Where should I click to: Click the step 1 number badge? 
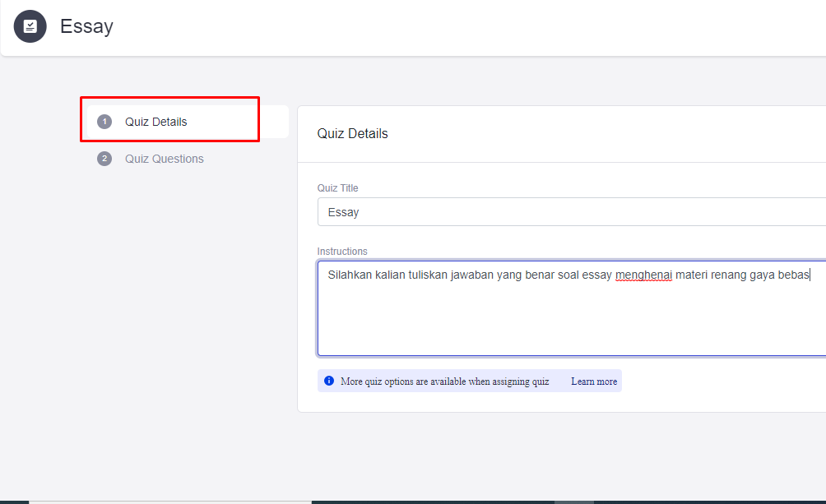104,122
